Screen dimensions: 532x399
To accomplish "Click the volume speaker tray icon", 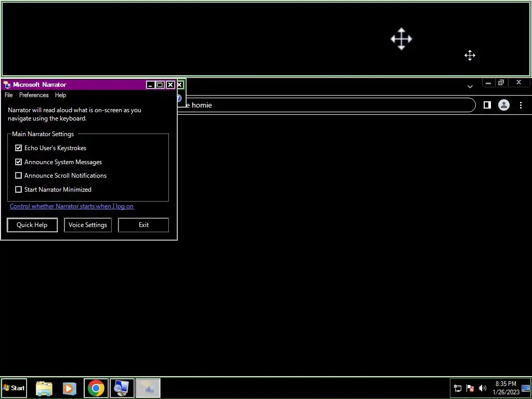I will pos(482,388).
